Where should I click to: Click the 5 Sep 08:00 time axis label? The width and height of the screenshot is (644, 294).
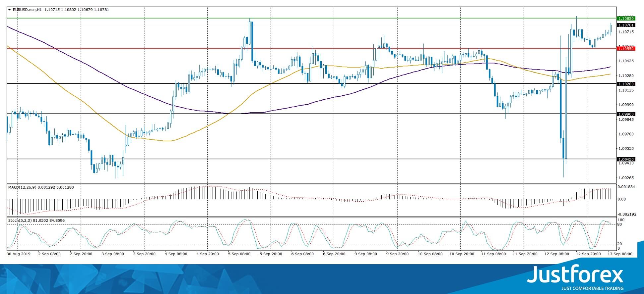[239, 254]
